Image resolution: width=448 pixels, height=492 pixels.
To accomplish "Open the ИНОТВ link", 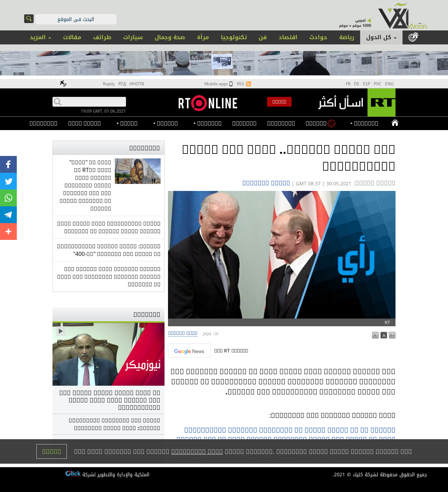I will click(137, 84).
